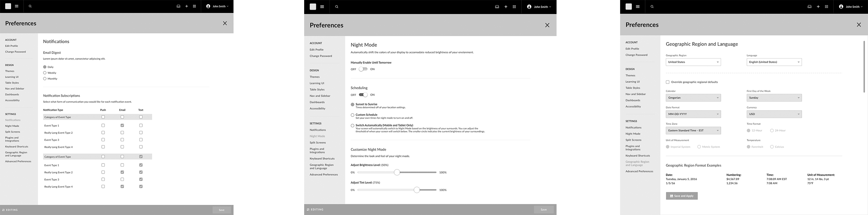
Task: Click vertical scrollbar in Geographic Region window
Action: tap(864, 67)
